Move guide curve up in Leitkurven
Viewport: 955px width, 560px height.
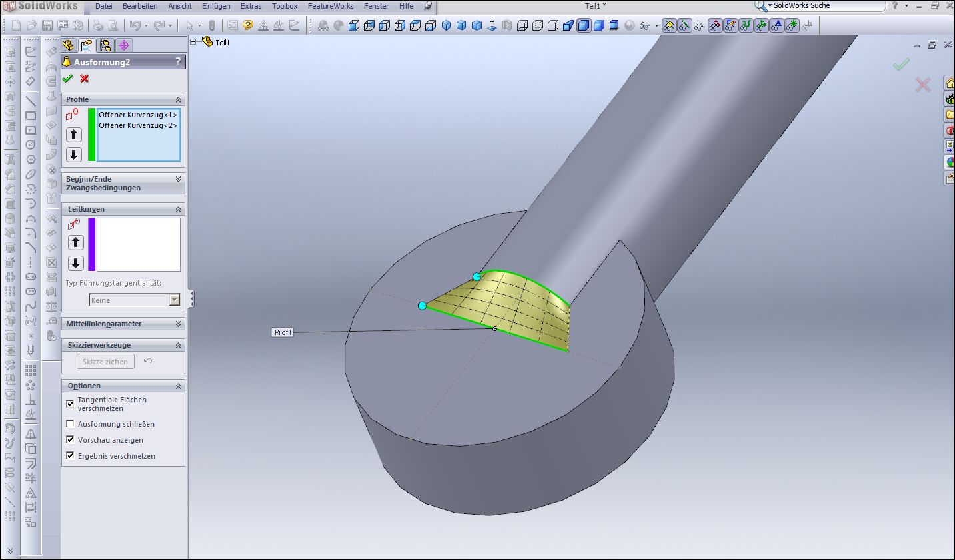click(76, 242)
